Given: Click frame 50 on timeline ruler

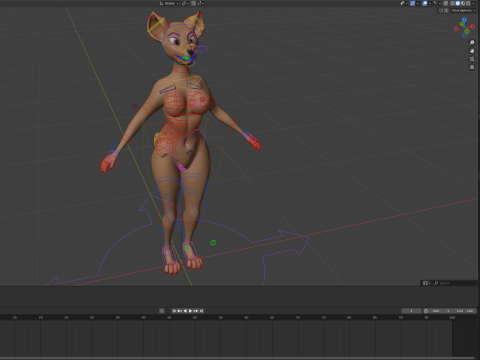Looking at the screenshot, I should 195,318.
